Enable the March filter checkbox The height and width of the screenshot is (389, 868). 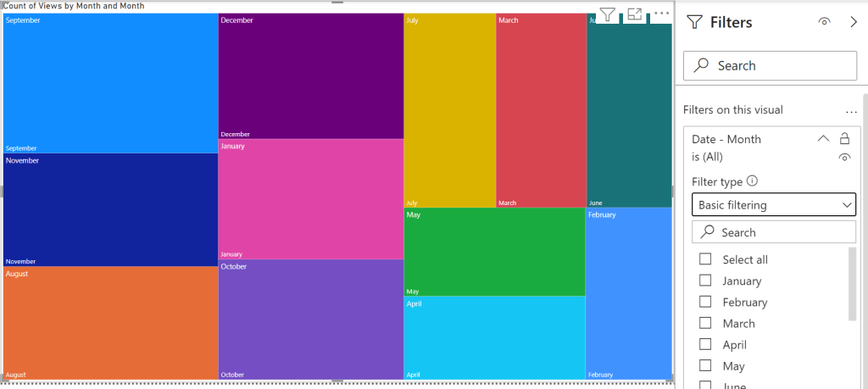click(x=705, y=323)
